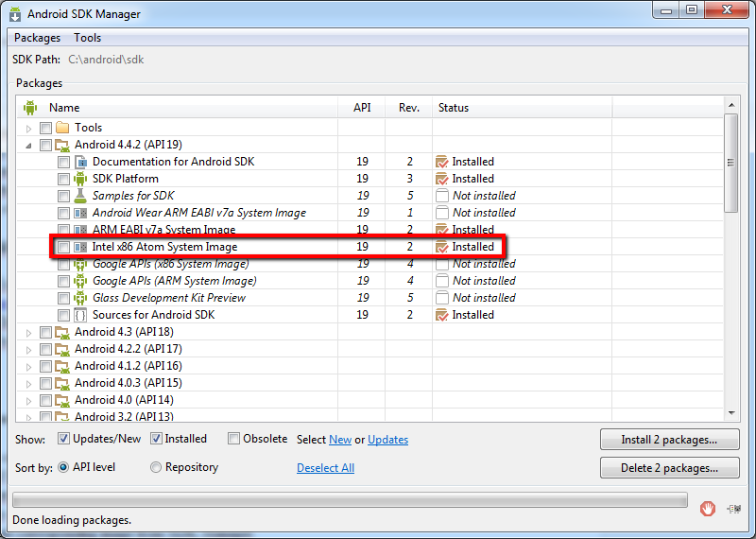Check the Android 4.2.2 (API 17) checkbox

pos(45,349)
